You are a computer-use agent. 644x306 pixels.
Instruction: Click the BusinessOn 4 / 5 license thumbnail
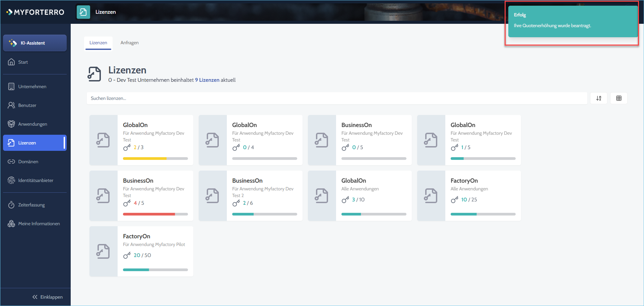[104, 196]
